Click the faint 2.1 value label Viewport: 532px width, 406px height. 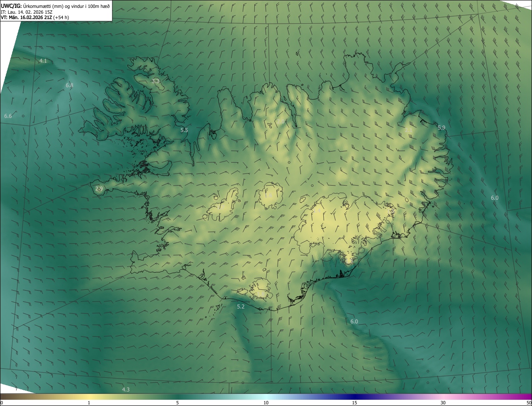coord(409,130)
